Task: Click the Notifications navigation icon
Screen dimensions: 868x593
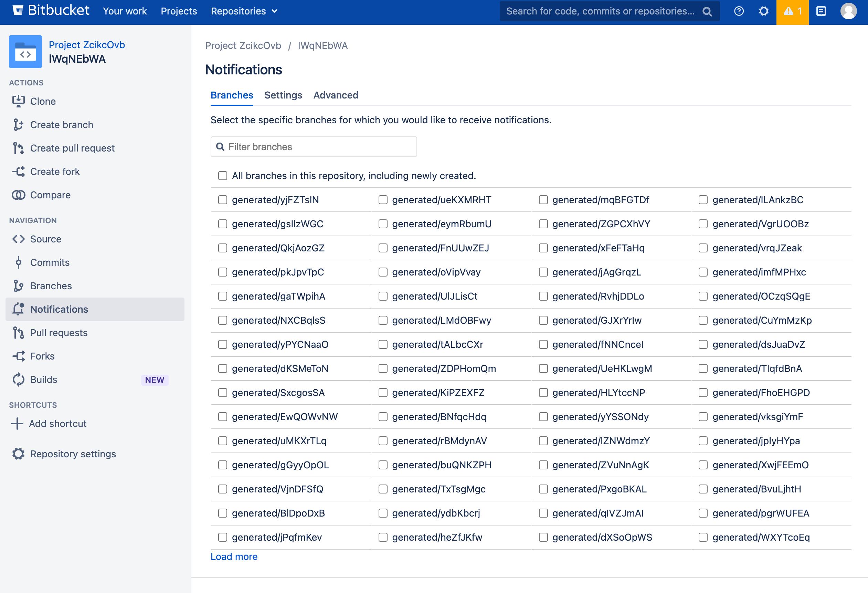Action: coord(18,309)
